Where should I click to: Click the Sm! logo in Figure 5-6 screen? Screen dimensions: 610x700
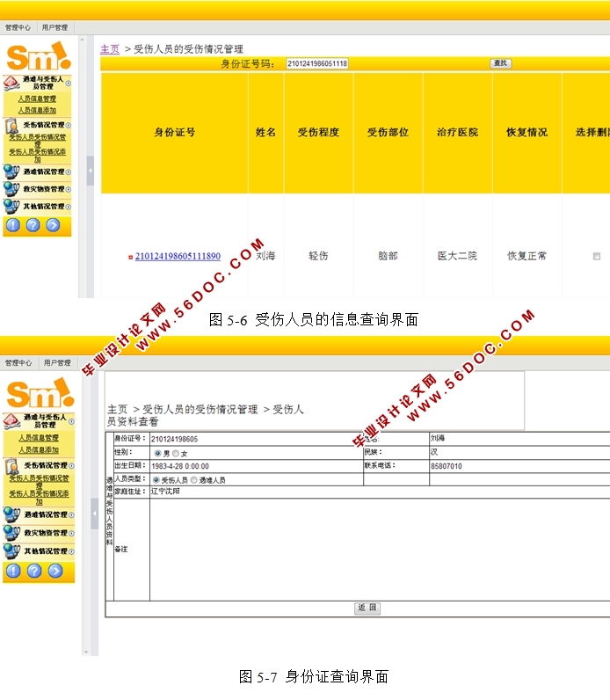pos(39,56)
